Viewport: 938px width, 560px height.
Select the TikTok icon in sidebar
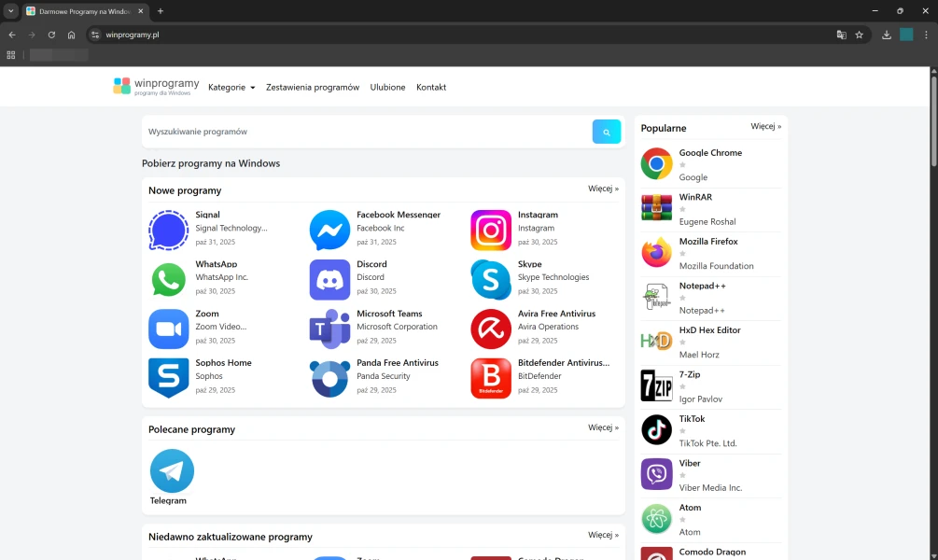pos(656,430)
